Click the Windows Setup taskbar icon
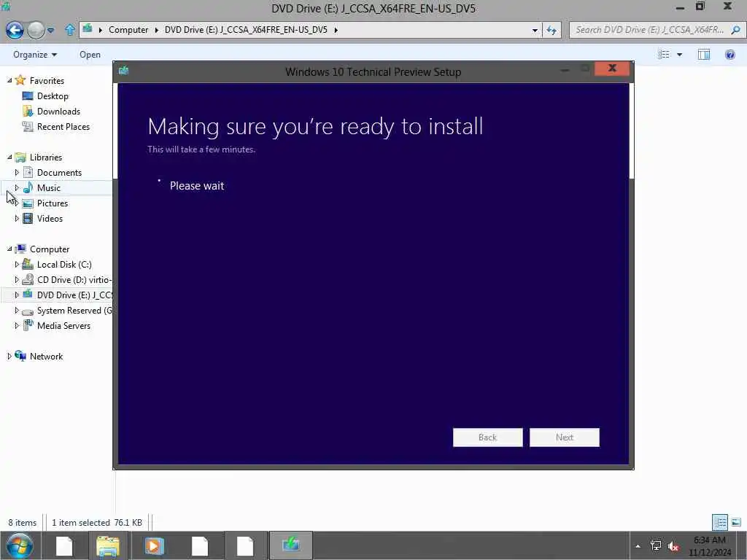This screenshot has height=560, width=747. 290,545
